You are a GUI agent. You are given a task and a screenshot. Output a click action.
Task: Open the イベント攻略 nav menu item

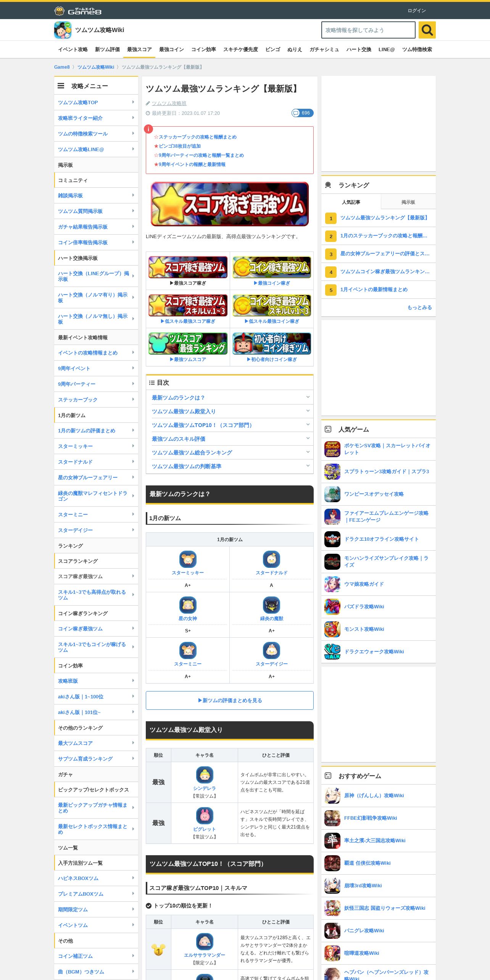coord(73,49)
